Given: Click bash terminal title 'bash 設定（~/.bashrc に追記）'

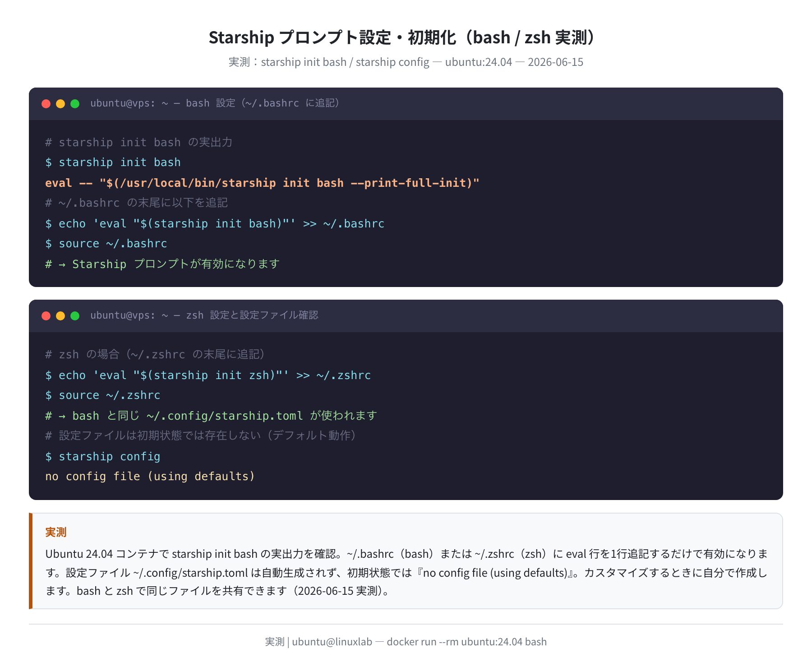Looking at the screenshot, I should (263, 103).
